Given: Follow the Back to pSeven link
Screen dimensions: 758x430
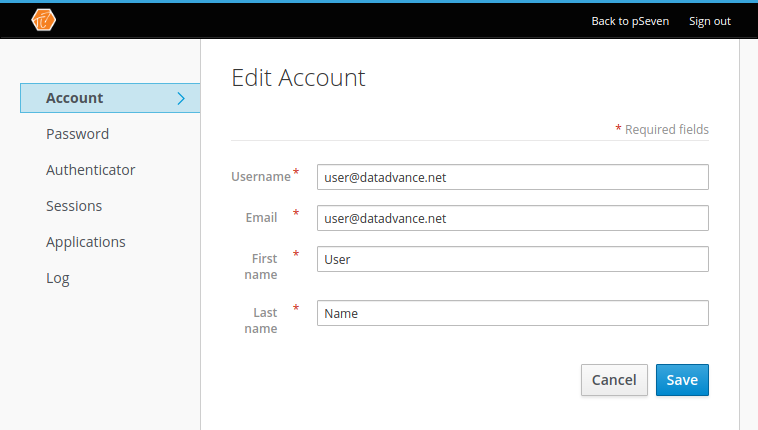Looking at the screenshot, I should click(630, 21).
